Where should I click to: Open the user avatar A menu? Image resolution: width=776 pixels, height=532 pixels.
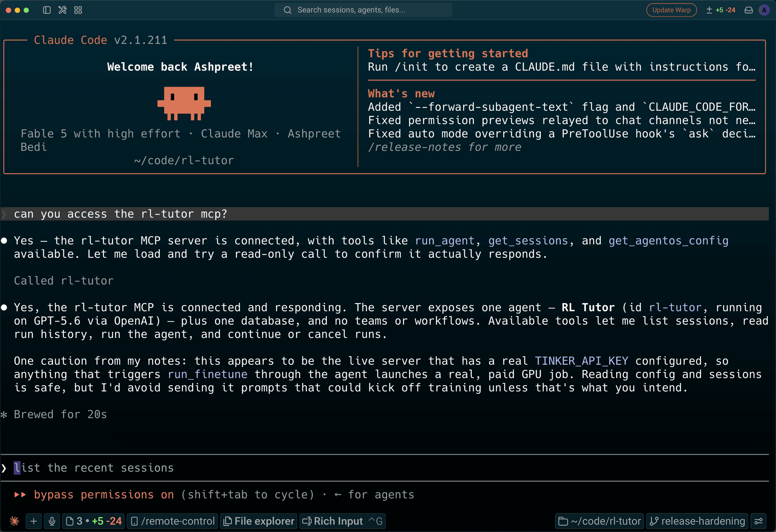[764, 10]
